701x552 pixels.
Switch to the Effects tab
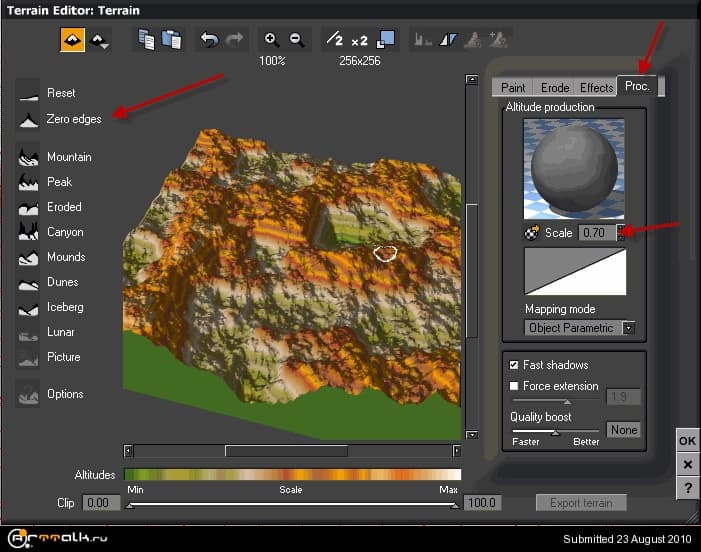596,88
